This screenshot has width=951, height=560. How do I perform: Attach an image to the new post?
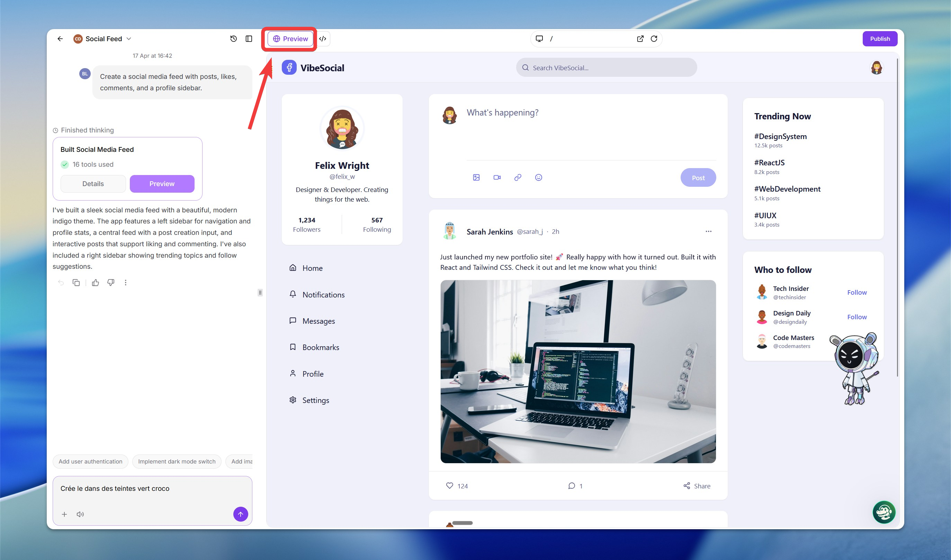click(x=476, y=177)
